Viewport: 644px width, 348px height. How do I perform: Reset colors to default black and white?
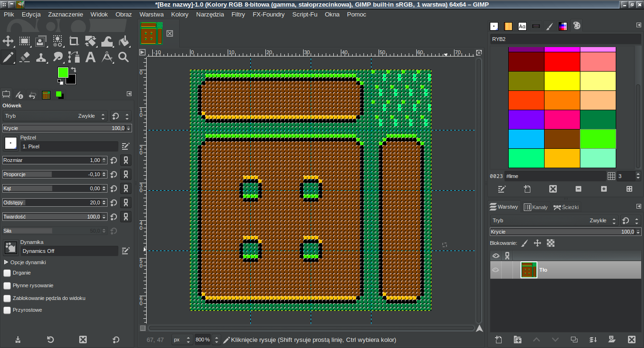click(x=60, y=81)
